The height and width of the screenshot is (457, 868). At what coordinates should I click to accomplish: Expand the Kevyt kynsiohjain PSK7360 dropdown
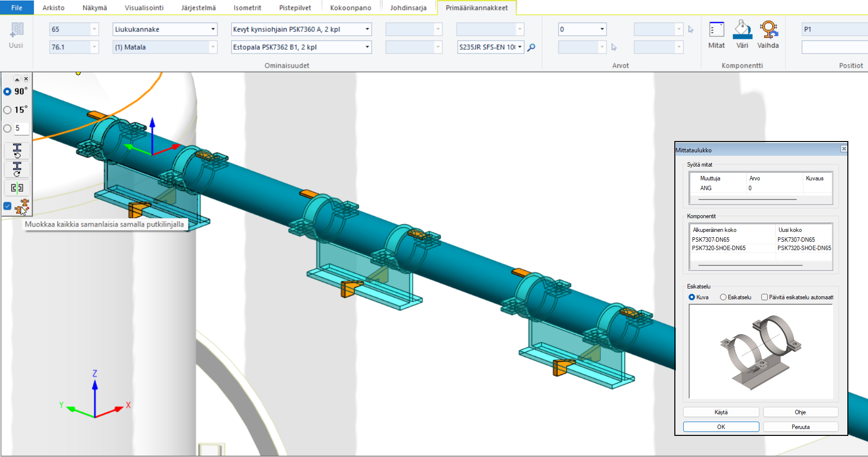coord(367,29)
